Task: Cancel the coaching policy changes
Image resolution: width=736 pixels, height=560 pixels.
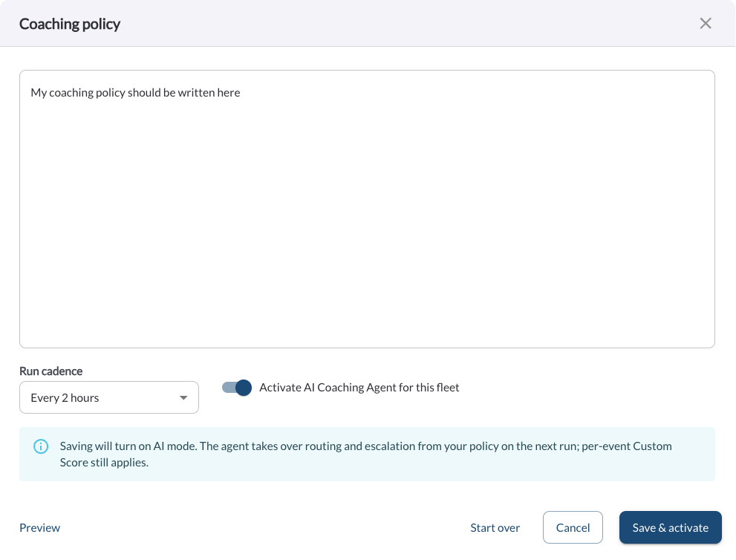Action: point(573,527)
